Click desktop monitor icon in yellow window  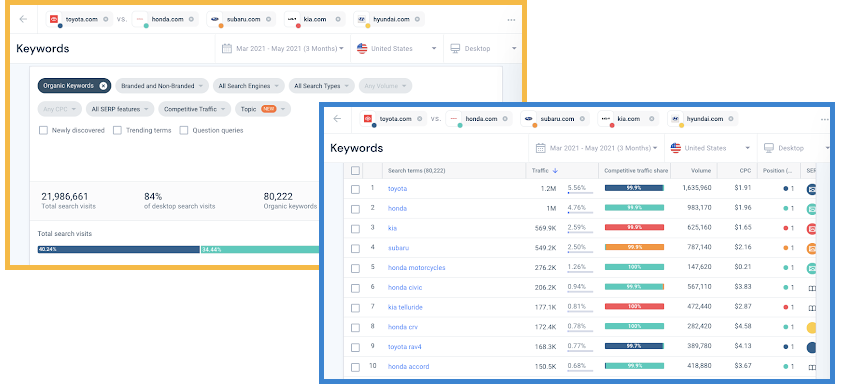click(455, 48)
